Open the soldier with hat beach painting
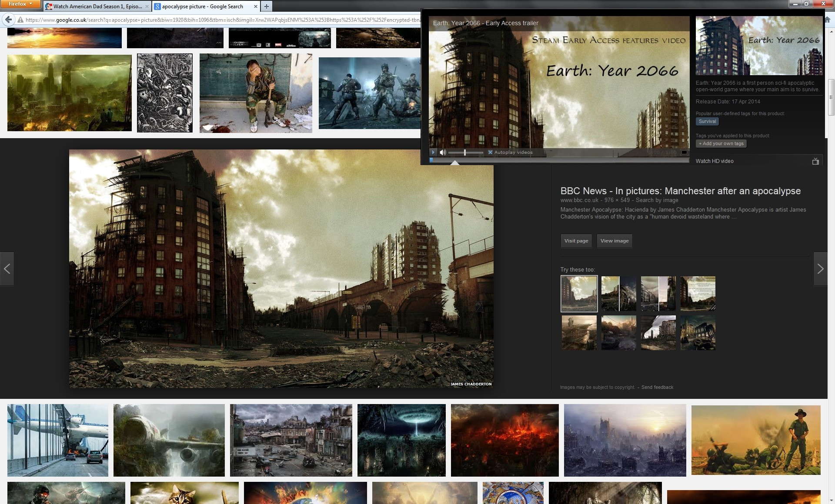 click(756, 440)
